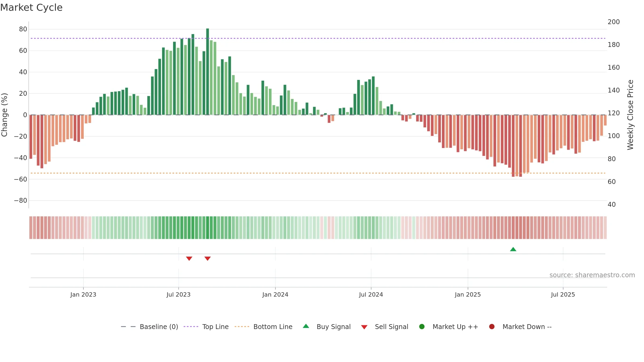Click the Change (%) axis title

[x=4, y=115]
